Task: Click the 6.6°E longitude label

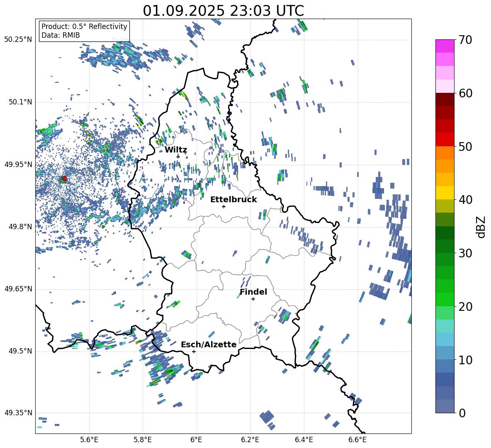Action: click(x=357, y=440)
